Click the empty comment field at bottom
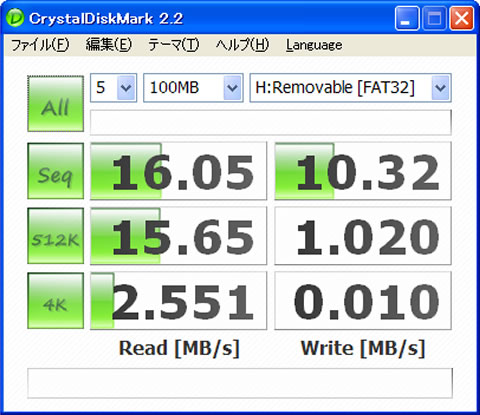Screen dimensions: 480x415 [240, 383]
